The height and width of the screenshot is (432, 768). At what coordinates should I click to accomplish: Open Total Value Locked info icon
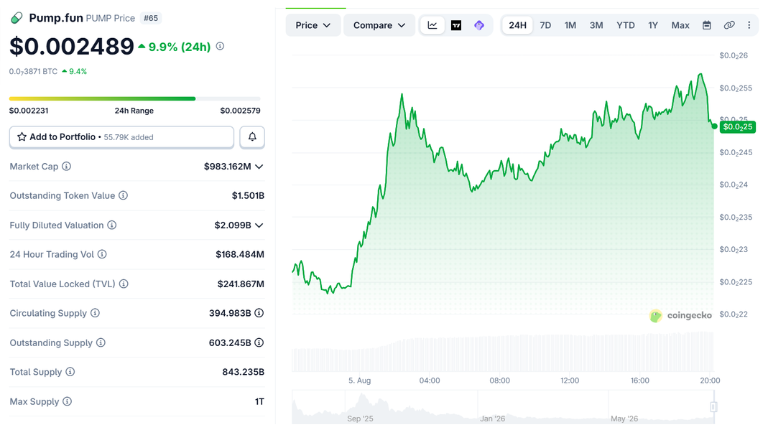click(124, 284)
